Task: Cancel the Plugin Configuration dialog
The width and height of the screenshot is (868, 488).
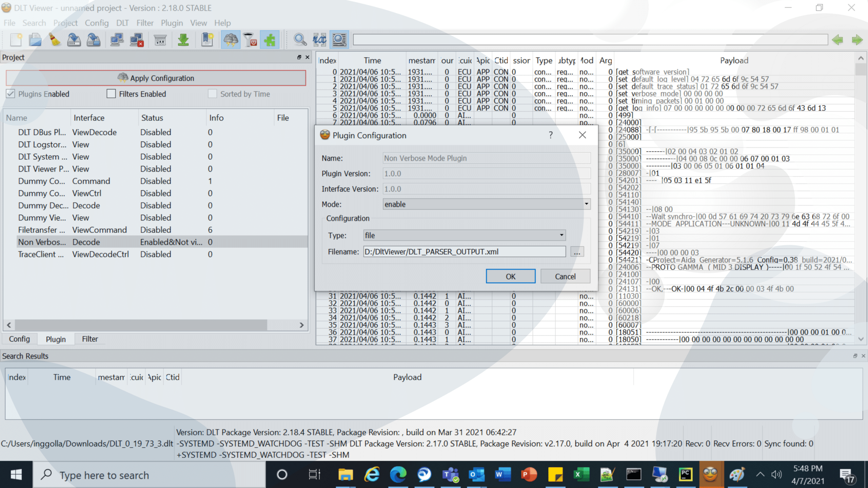Action: click(565, 276)
